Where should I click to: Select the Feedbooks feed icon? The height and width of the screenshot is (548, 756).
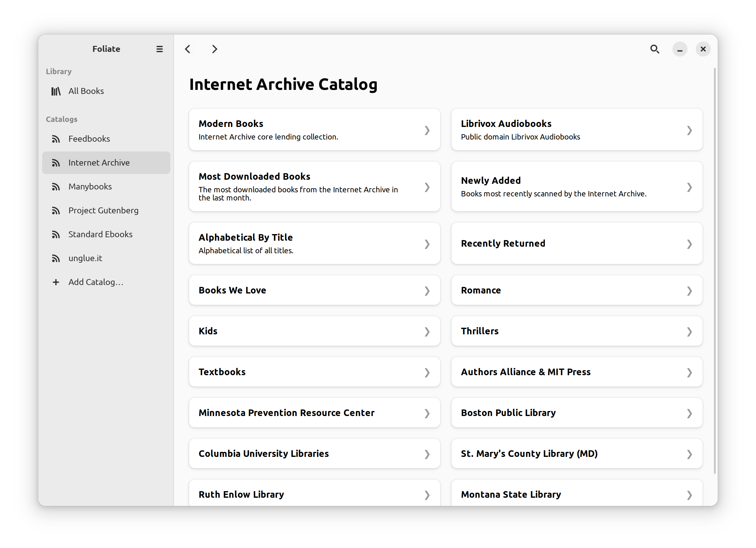tap(55, 139)
